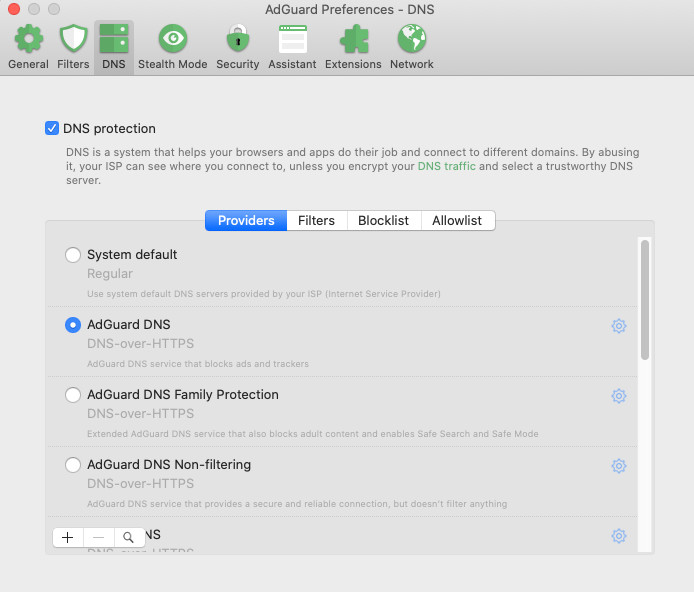Click 'AdGuard DNS Family Protection' title text

pos(183,394)
